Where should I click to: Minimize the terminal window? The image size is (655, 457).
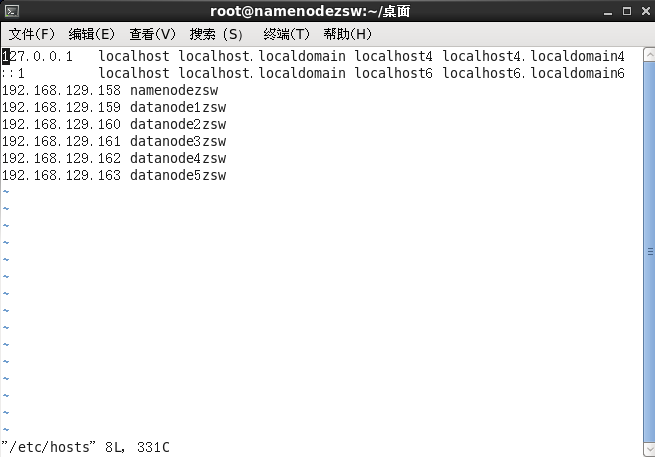(x=608, y=12)
